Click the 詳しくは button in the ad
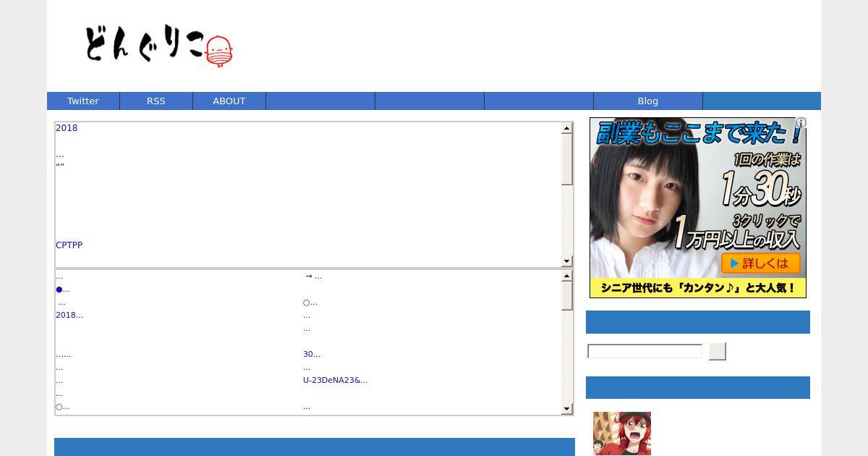 [x=760, y=263]
